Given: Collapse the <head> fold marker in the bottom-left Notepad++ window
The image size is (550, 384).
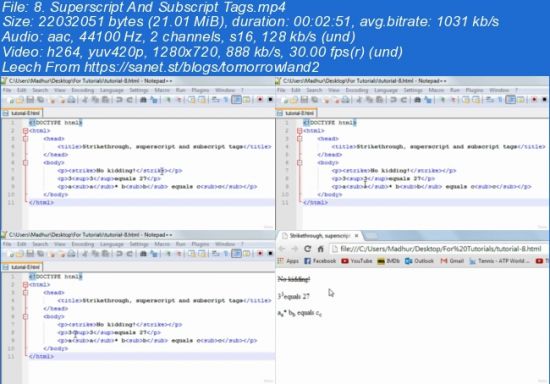Looking at the screenshot, I should [25, 292].
